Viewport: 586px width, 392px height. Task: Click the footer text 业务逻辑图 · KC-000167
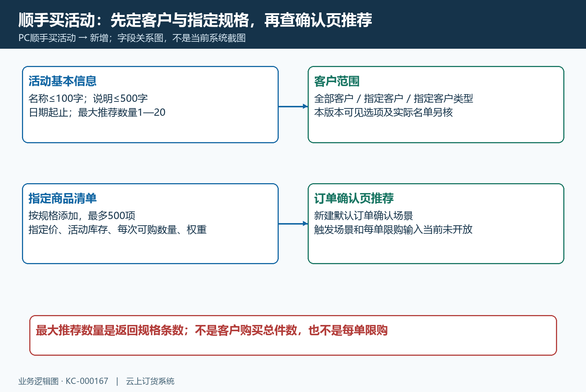pos(63,381)
